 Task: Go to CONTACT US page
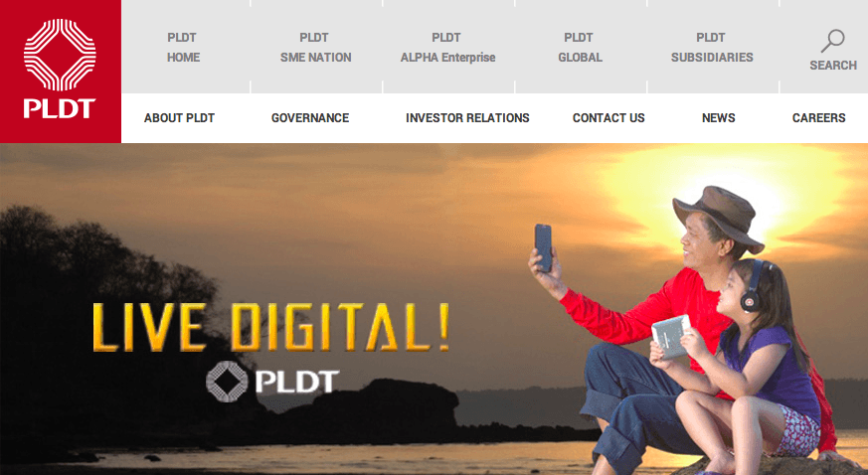608,118
